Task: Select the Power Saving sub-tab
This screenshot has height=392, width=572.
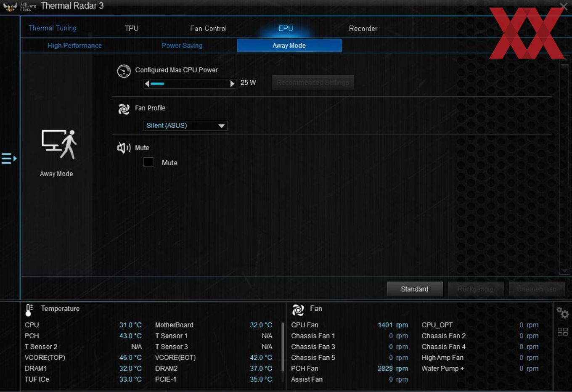Action: [x=182, y=45]
